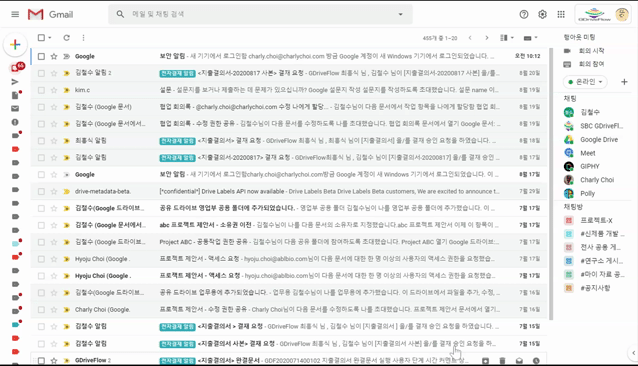Go to the next page of emails
Image resolution: width=638 pixels, height=366 pixels.
[487, 38]
